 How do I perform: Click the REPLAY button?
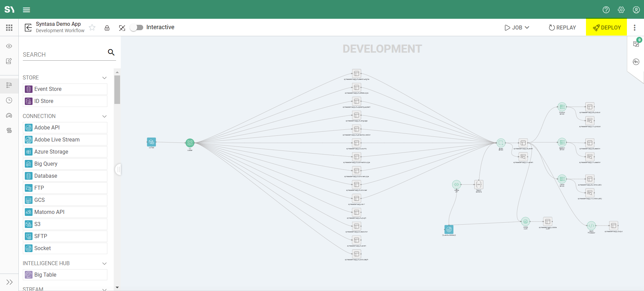pyautogui.click(x=562, y=27)
